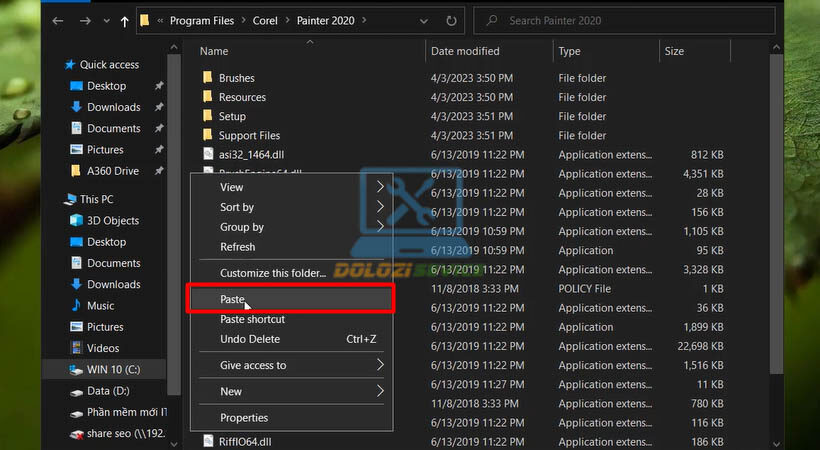
Task: Open the Give access to submenu
Action: click(x=291, y=365)
